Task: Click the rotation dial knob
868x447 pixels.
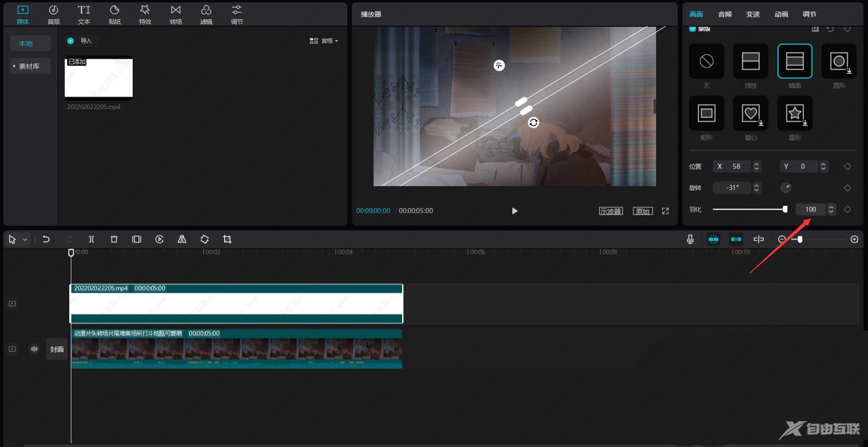Action: (x=786, y=187)
